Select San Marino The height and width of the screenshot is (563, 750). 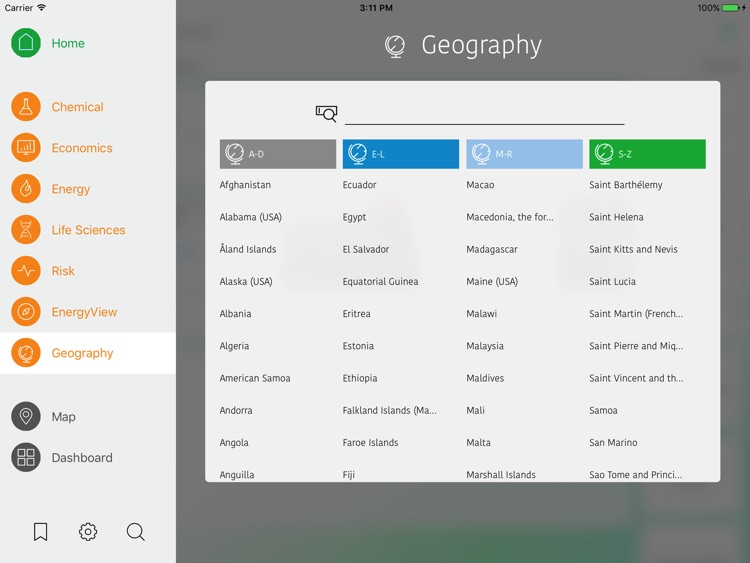613,443
